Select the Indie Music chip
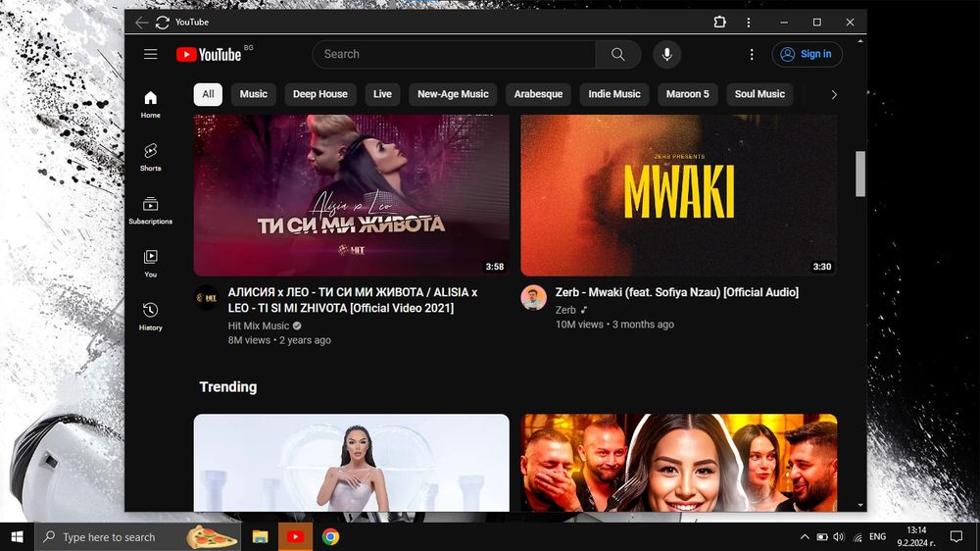Image resolution: width=980 pixels, height=551 pixels. pos(614,94)
